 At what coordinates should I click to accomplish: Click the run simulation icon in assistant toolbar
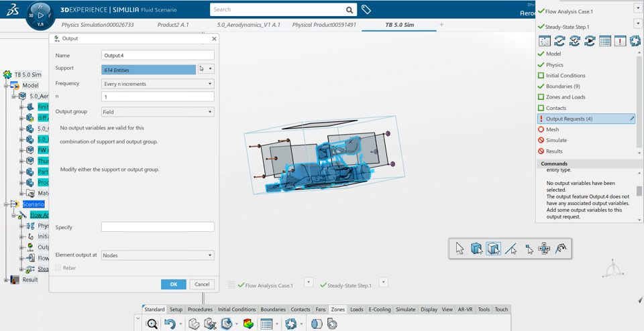[x=590, y=41]
